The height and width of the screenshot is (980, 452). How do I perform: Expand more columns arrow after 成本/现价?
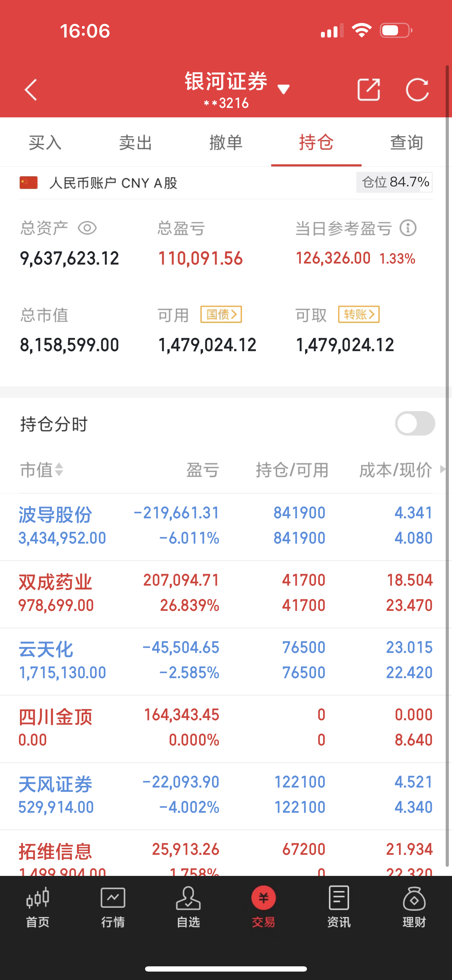(x=443, y=469)
